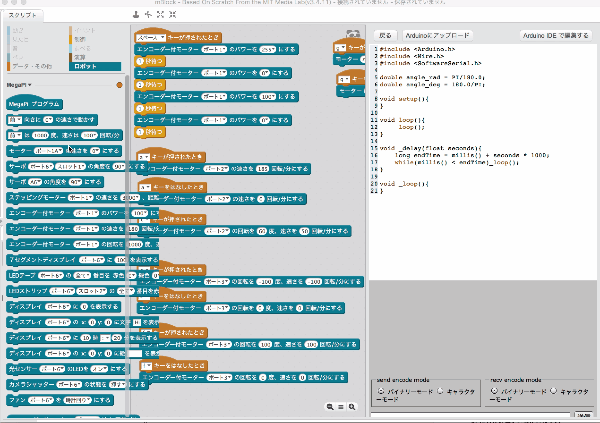Zoom out the scripts area

[x=330, y=407]
